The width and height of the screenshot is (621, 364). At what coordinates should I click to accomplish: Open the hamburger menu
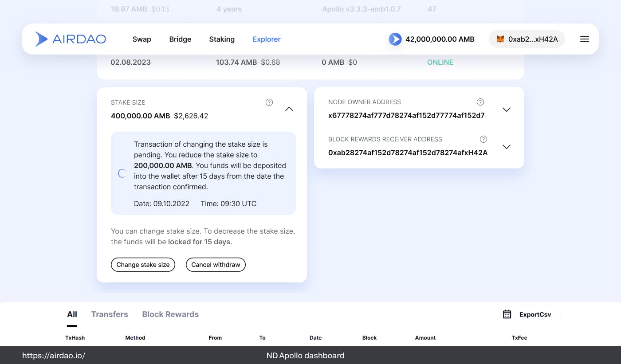tap(585, 39)
